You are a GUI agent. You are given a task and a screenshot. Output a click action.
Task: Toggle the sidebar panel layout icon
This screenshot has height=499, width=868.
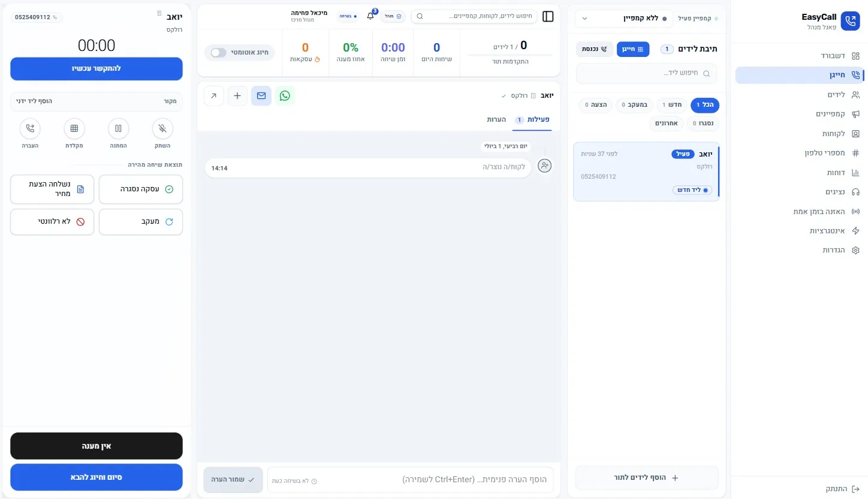pyautogui.click(x=548, y=16)
